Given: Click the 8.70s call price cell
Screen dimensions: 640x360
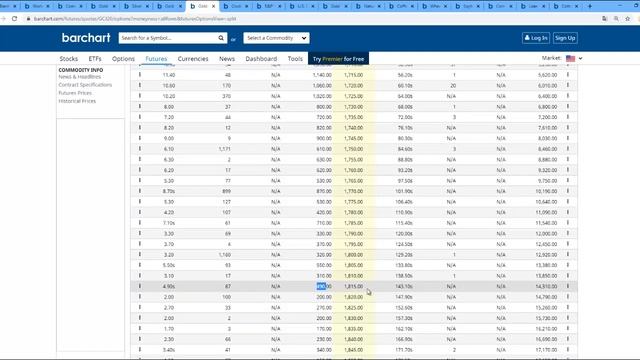Looking at the screenshot, I should pos(169,191).
